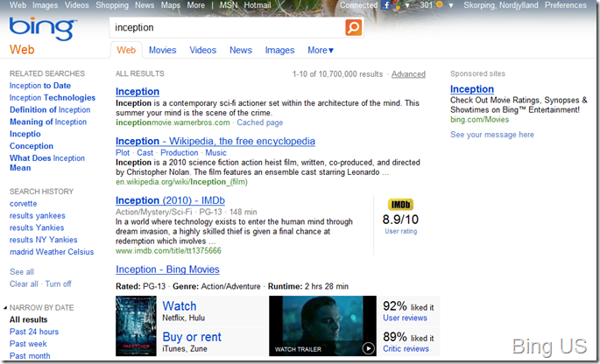Open the Cached page link
The height and width of the screenshot is (364, 600).
[x=260, y=122]
